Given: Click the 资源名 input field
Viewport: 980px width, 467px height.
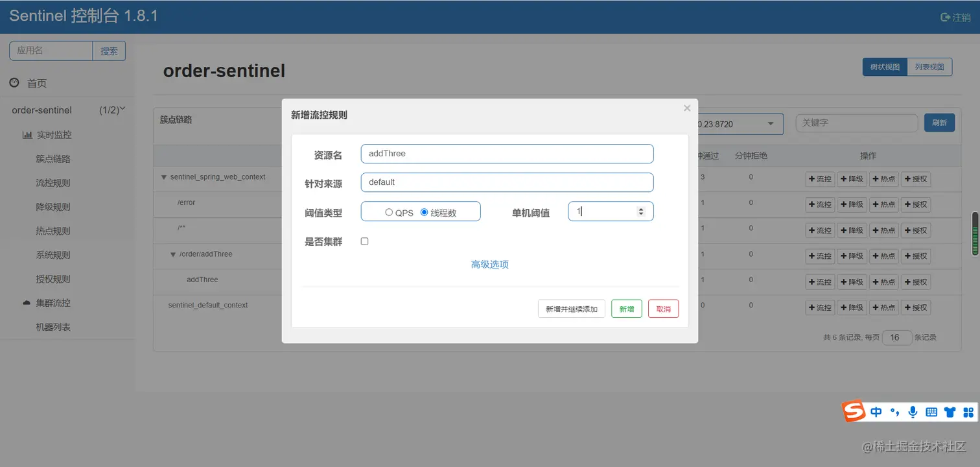Looking at the screenshot, I should (507, 154).
